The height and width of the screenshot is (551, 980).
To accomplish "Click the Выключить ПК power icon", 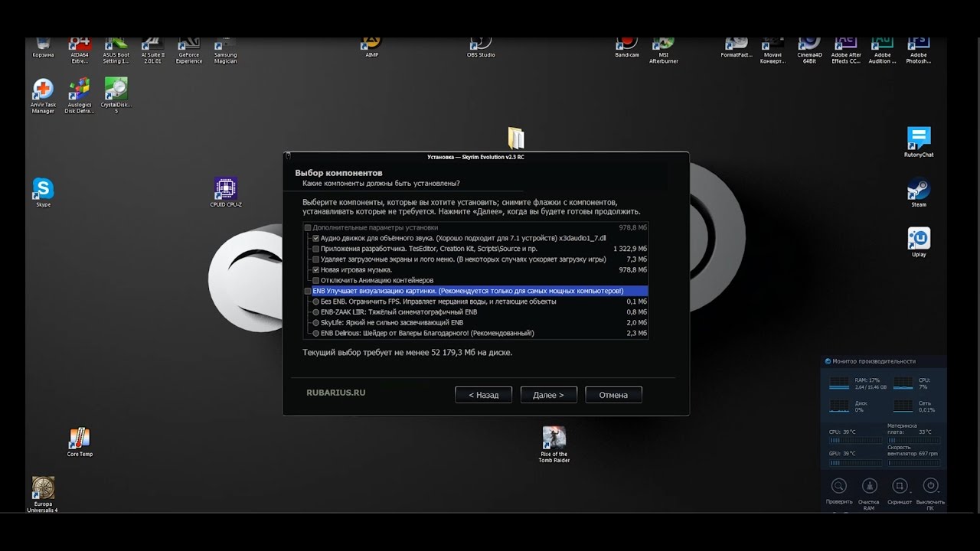I will tap(930, 485).
